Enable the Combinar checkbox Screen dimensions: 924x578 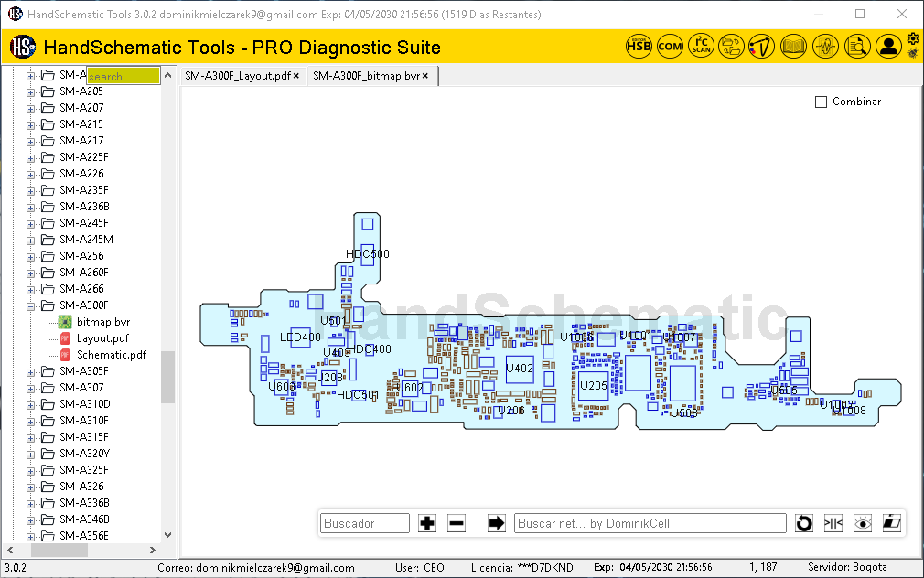point(821,102)
